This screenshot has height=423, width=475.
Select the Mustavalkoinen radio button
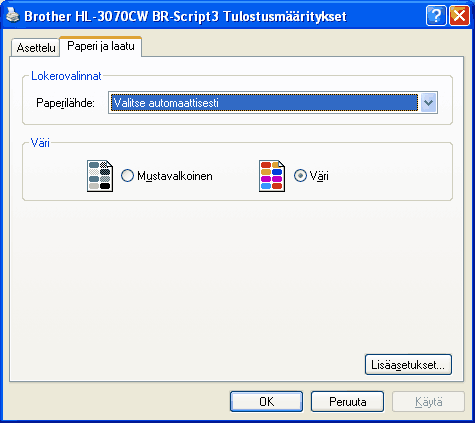tap(127, 176)
